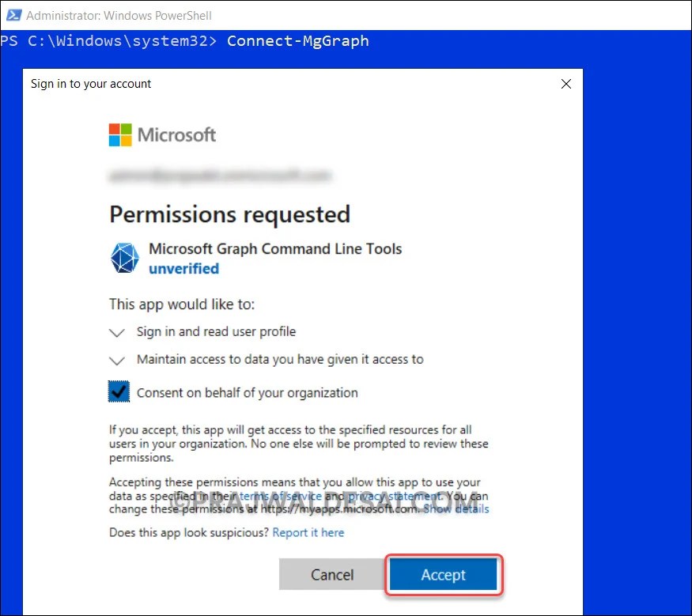The height and width of the screenshot is (616, 692).
Task: Expand Sign in and read user profile permission
Action: [116, 333]
